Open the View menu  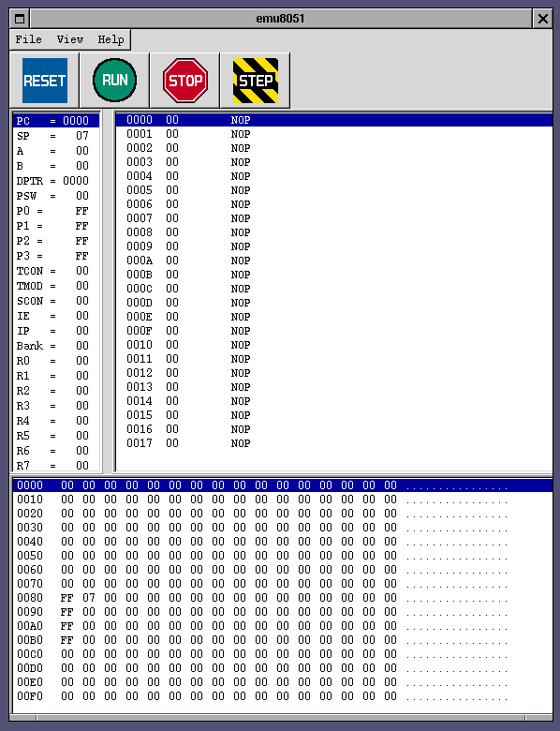pos(70,39)
